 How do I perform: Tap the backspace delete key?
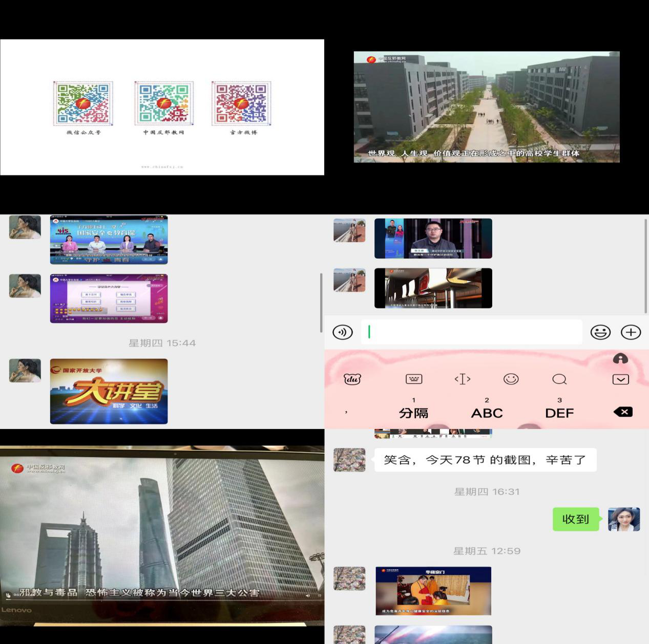tap(623, 412)
